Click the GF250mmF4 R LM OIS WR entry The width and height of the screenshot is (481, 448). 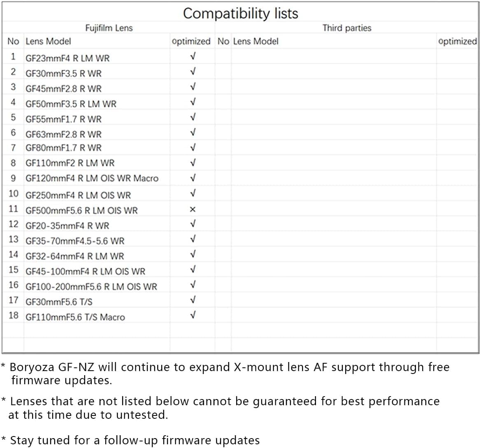78,195
